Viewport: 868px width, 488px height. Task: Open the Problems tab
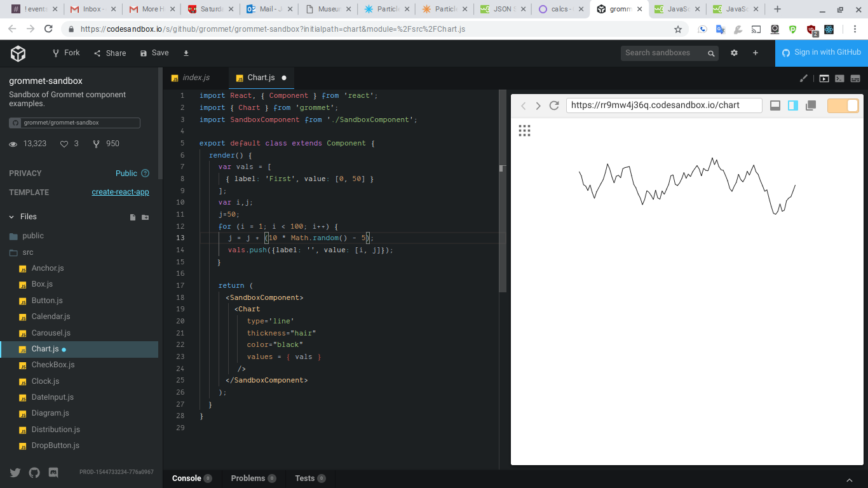click(x=248, y=478)
